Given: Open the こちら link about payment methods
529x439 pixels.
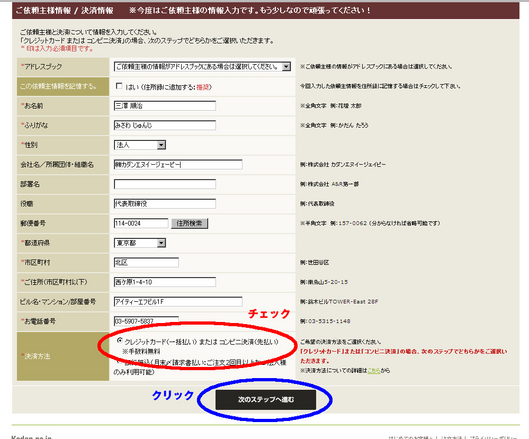Looking at the screenshot, I should coord(373,371).
